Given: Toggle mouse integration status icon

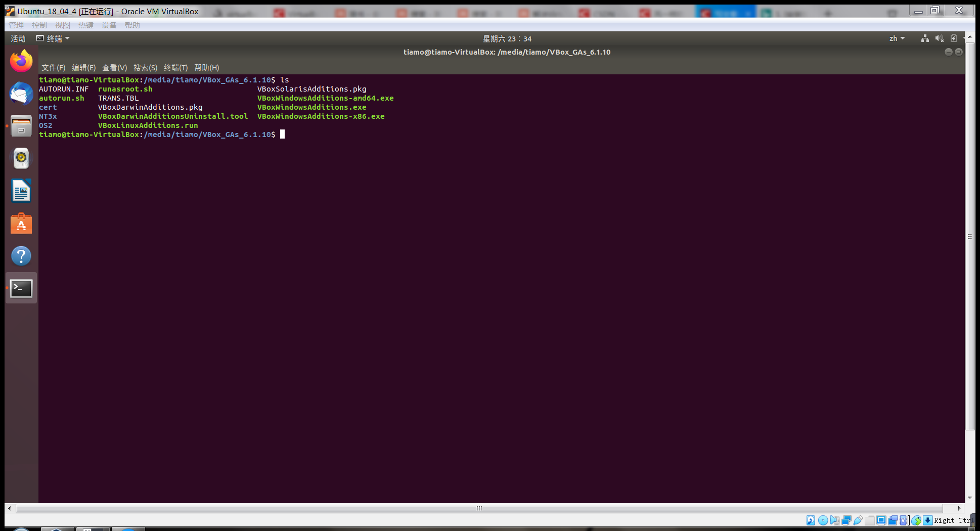Looking at the screenshot, I should tap(917, 520).
